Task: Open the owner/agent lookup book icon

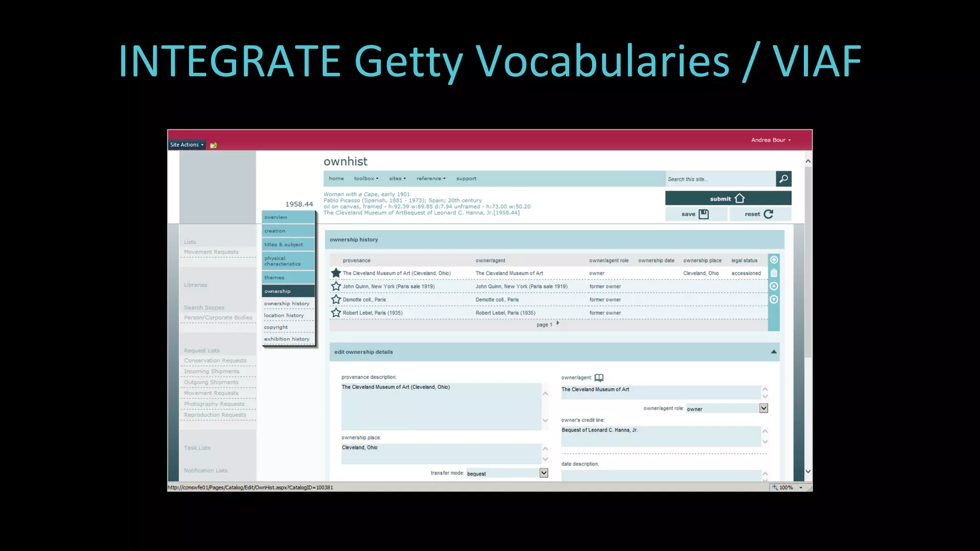Action: [x=599, y=378]
